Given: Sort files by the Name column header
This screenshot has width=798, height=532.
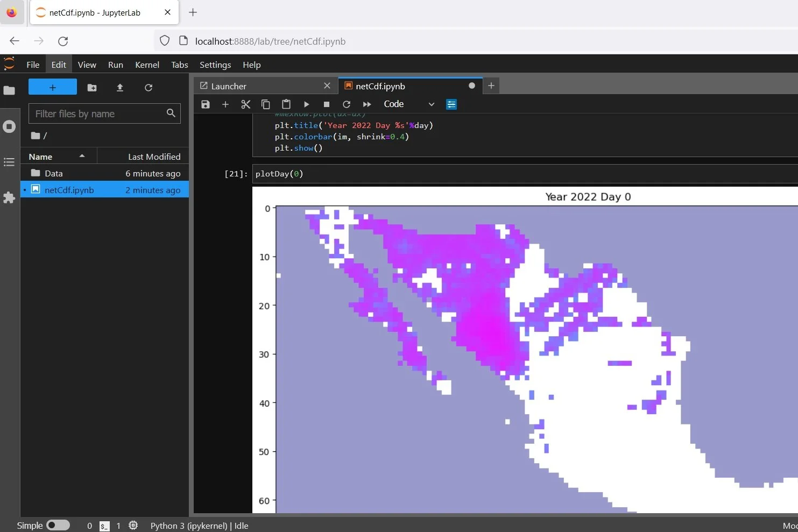Looking at the screenshot, I should click(40, 157).
